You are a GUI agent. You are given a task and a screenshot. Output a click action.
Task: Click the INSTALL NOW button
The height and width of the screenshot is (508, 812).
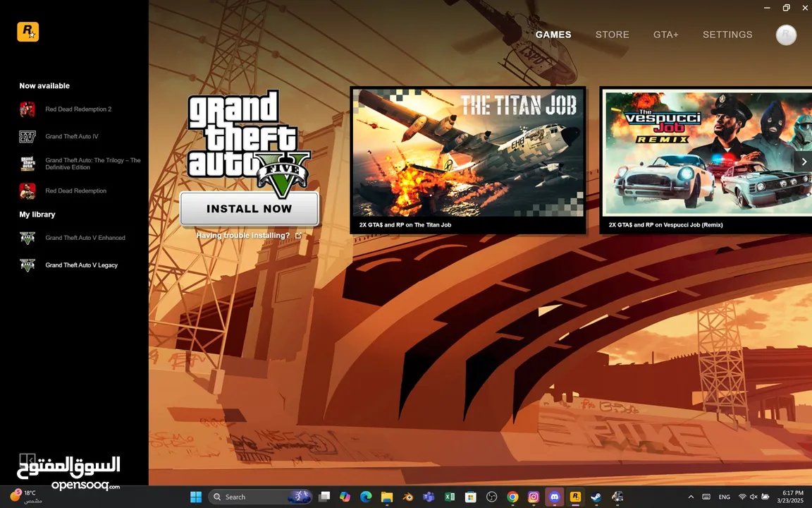[x=249, y=209]
